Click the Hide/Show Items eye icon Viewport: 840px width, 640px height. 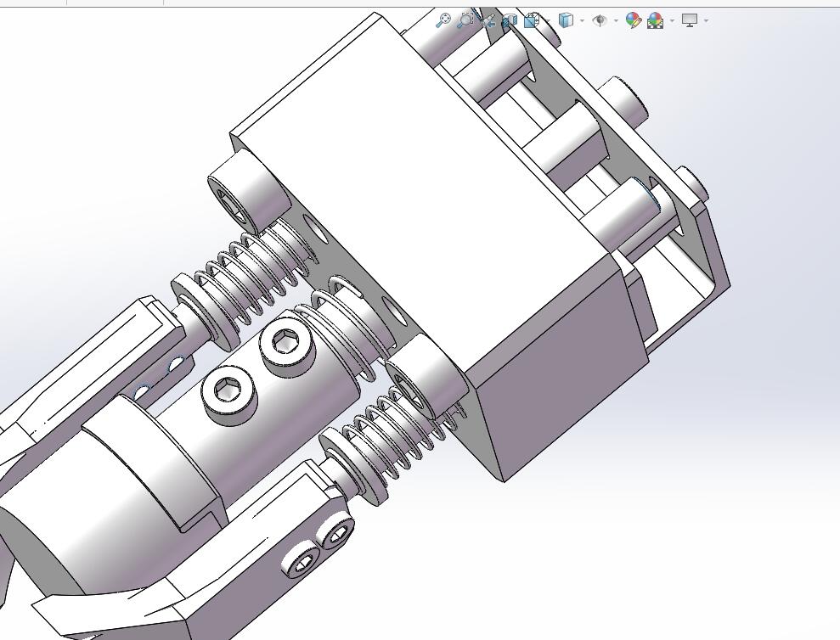[x=600, y=20]
